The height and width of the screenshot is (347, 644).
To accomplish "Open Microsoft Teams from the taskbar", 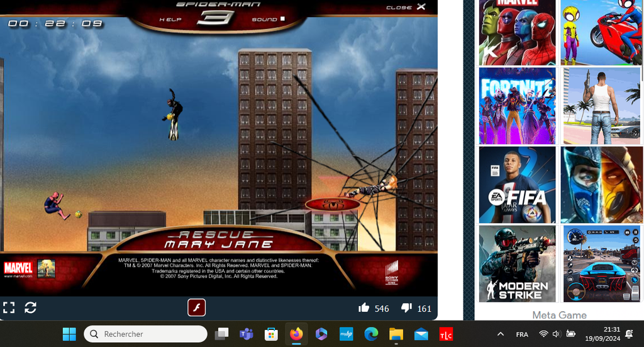I will pyautogui.click(x=246, y=334).
